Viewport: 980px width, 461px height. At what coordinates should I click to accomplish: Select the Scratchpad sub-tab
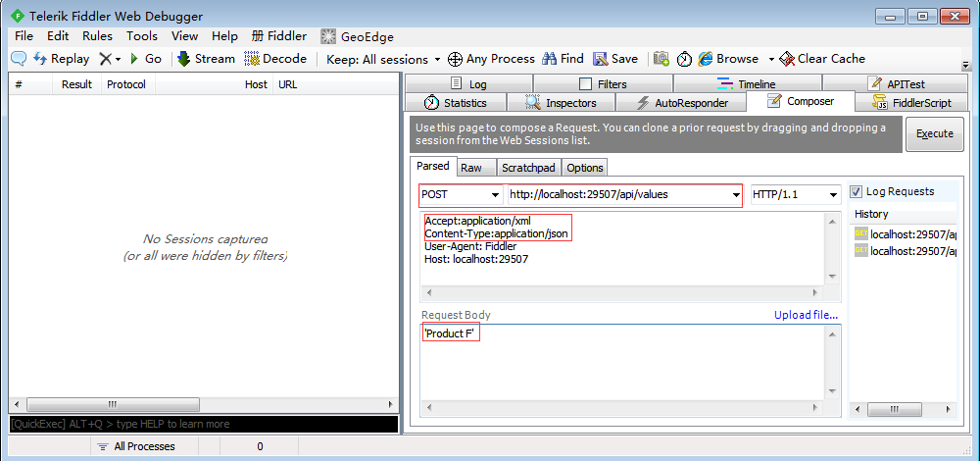(529, 168)
